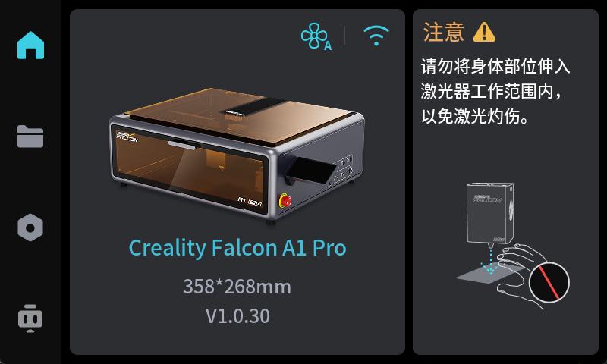Open the files folder icon
Image resolution: width=607 pixels, height=364 pixels.
pos(30,136)
